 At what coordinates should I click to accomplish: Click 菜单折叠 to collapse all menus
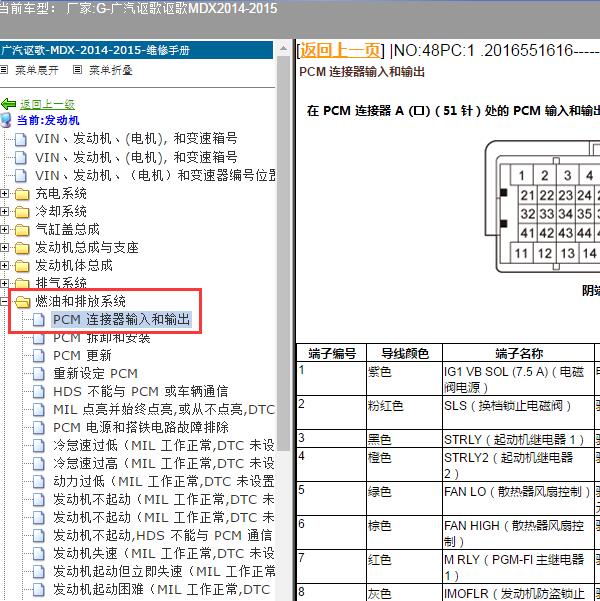click(x=111, y=70)
